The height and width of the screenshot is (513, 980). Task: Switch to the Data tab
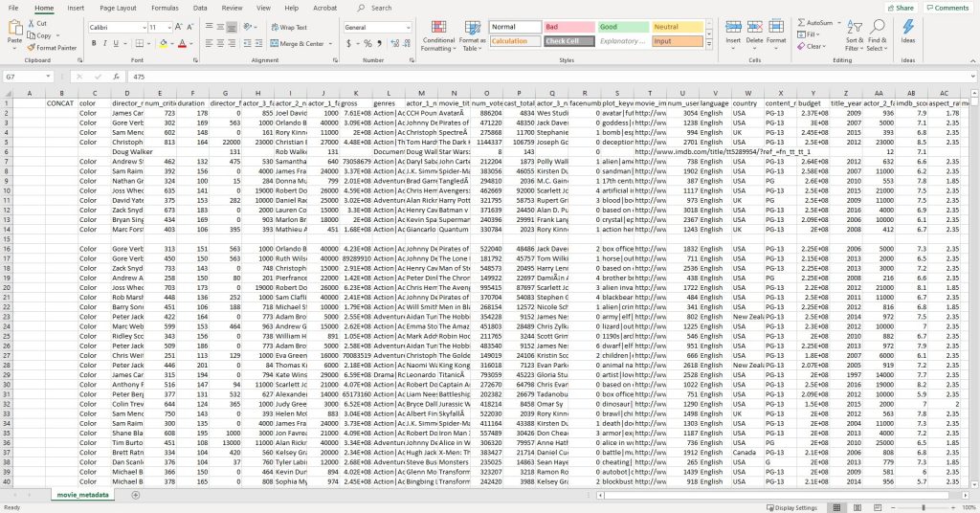[x=200, y=8]
